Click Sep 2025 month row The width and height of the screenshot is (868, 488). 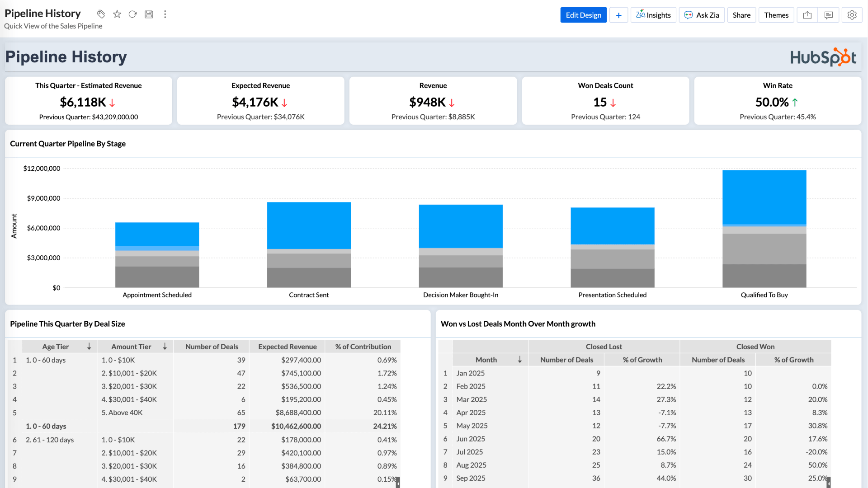(471, 478)
